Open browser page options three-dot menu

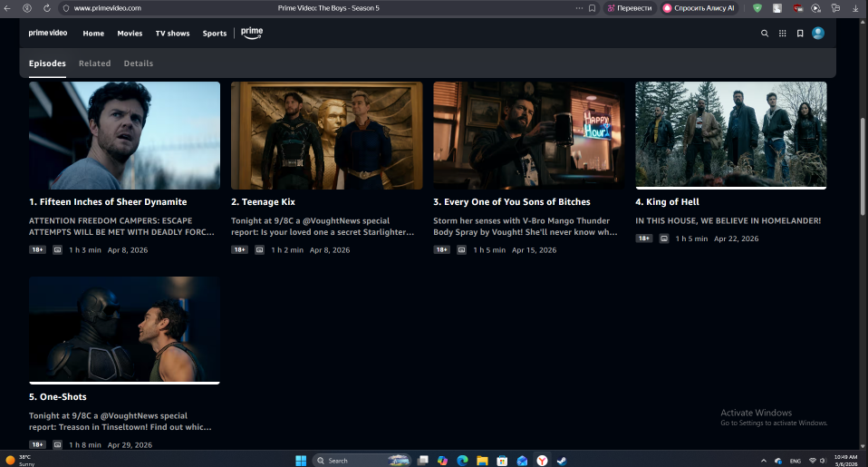[x=579, y=8]
